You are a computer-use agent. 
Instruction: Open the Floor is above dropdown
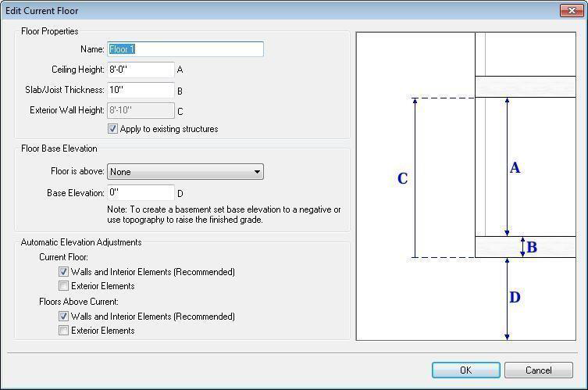pos(185,172)
